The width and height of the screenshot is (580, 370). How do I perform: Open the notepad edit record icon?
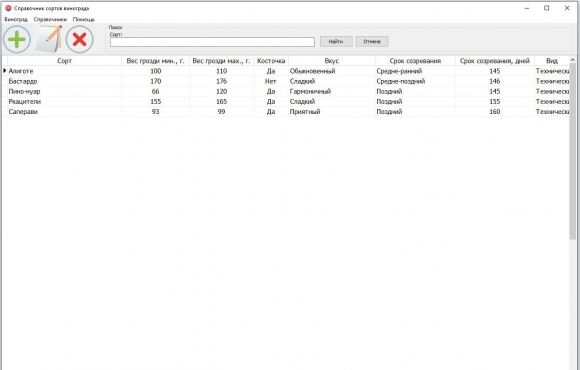tap(48, 39)
